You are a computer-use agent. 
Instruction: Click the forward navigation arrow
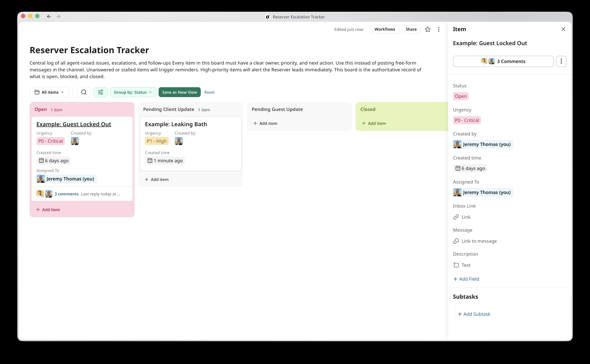[58, 16]
